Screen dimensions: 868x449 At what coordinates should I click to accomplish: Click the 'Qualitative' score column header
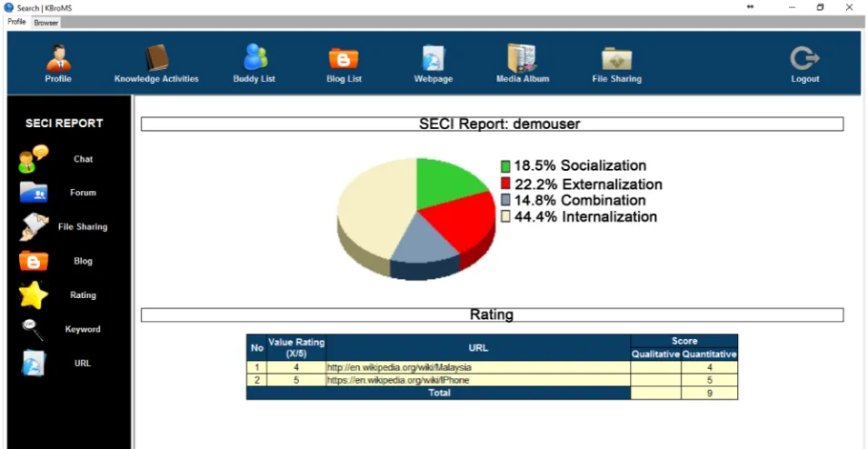tap(656, 354)
